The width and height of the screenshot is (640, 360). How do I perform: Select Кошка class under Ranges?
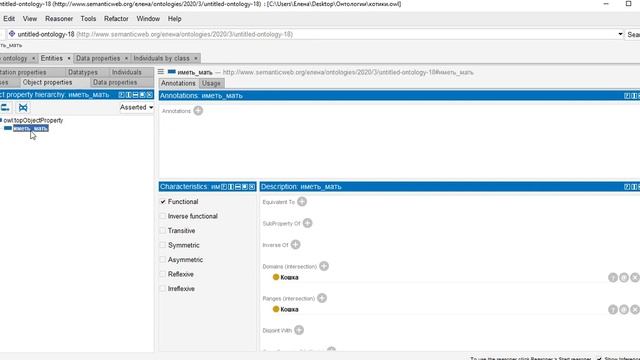[x=289, y=309]
